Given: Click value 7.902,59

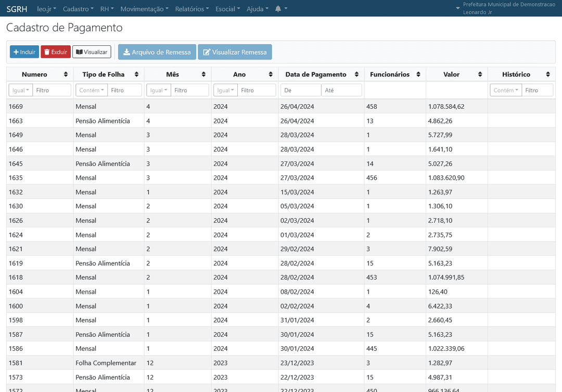Looking at the screenshot, I should (440, 249).
